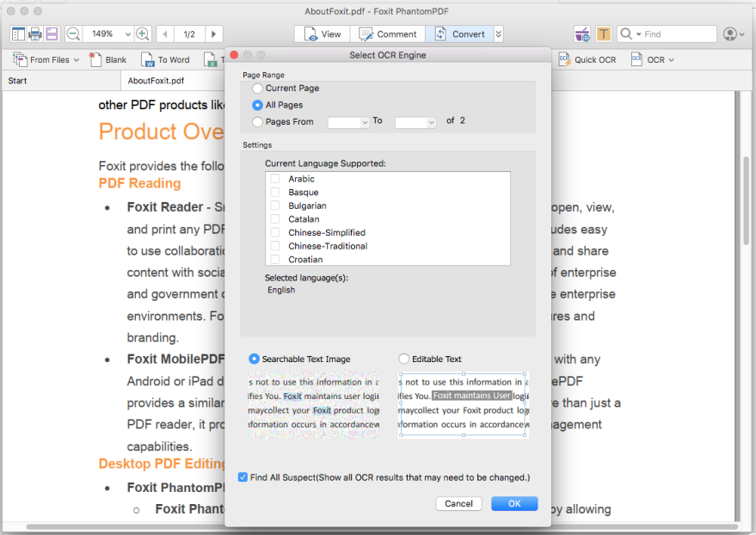Check the Catalan language box
The image size is (756, 535).
pos(275,219)
